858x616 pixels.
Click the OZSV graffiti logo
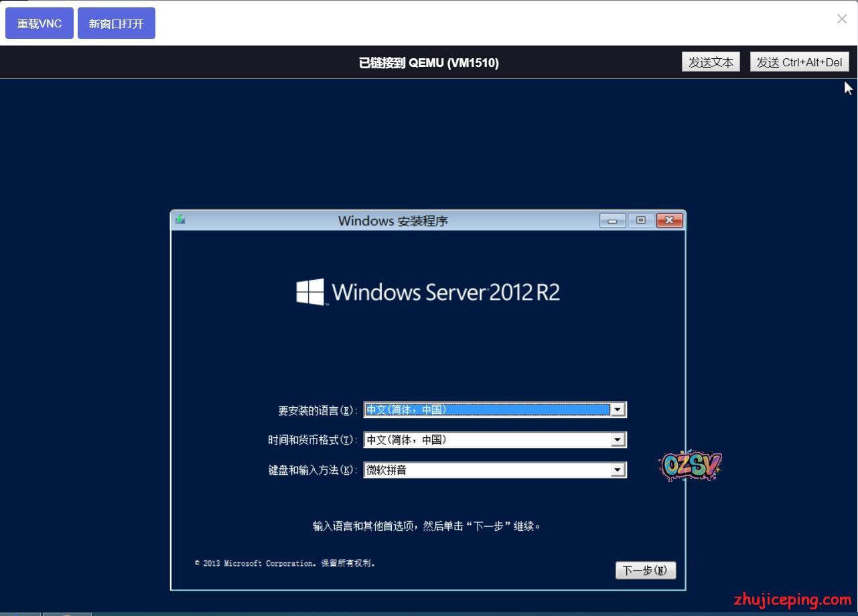click(x=690, y=465)
